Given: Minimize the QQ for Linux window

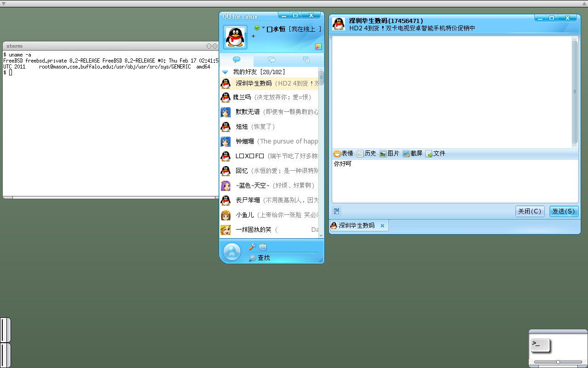Looking at the screenshot, I should pyautogui.click(x=284, y=16).
